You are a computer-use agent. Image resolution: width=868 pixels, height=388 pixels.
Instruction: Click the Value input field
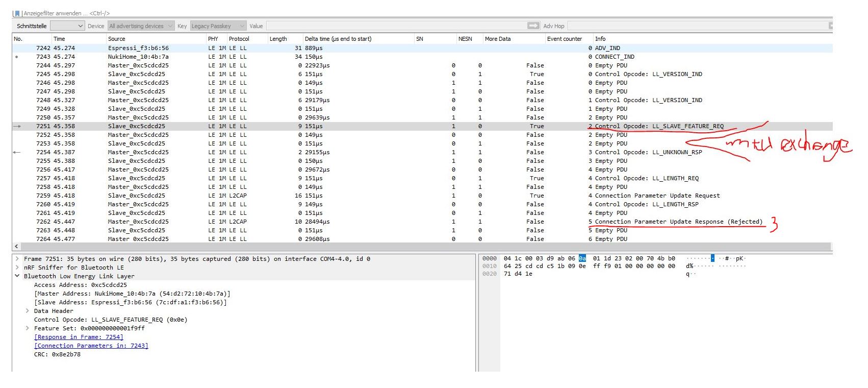[x=396, y=26]
